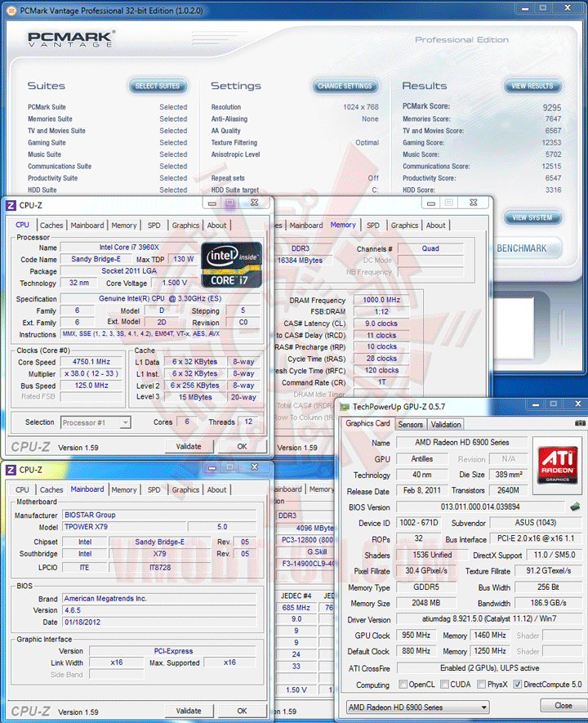Click the Z icon in the bottom Mainboard CPU-Z title bar
The height and width of the screenshot is (723, 588).
point(11,470)
